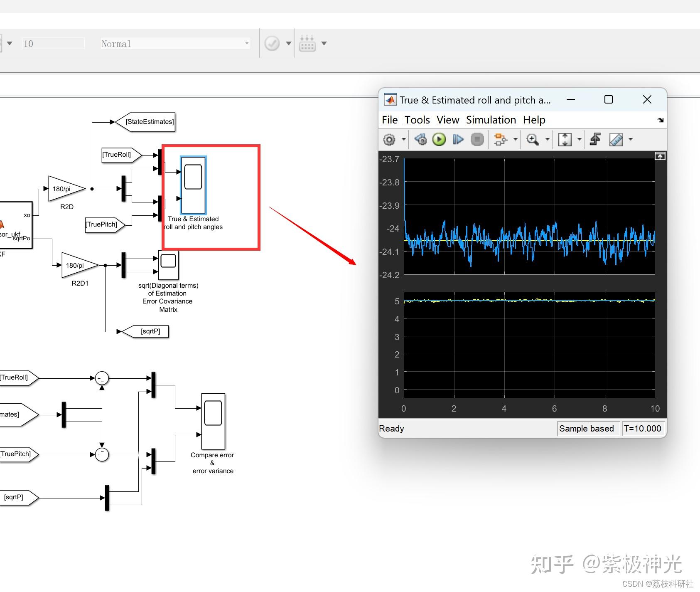The width and height of the screenshot is (700, 592).
Task: Open the File menu in scope window
Action: point(390,120)
